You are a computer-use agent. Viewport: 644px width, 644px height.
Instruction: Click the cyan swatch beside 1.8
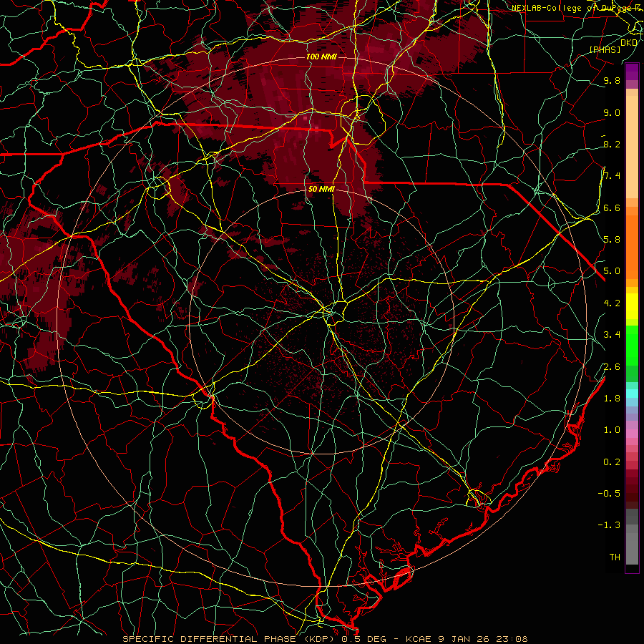[x=632, y=394]
